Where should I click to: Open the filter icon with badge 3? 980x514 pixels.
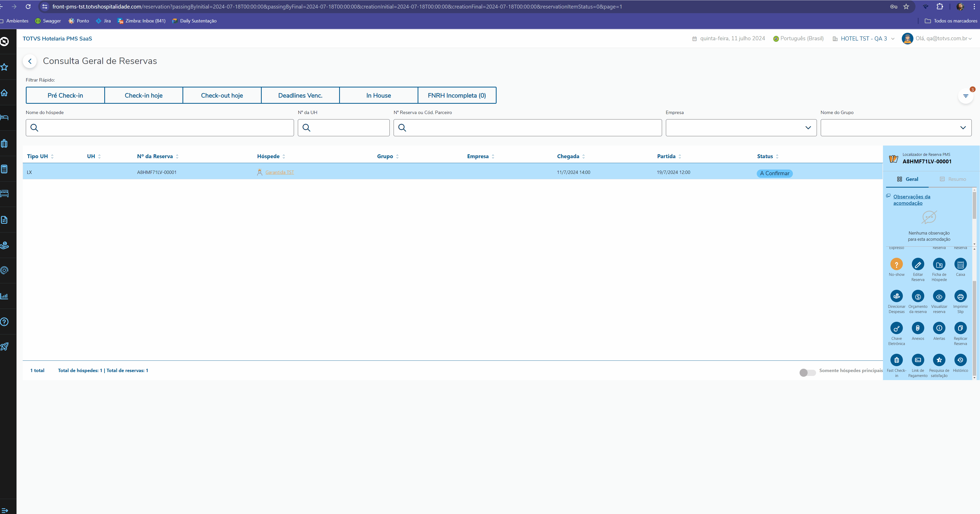[966, 96]
